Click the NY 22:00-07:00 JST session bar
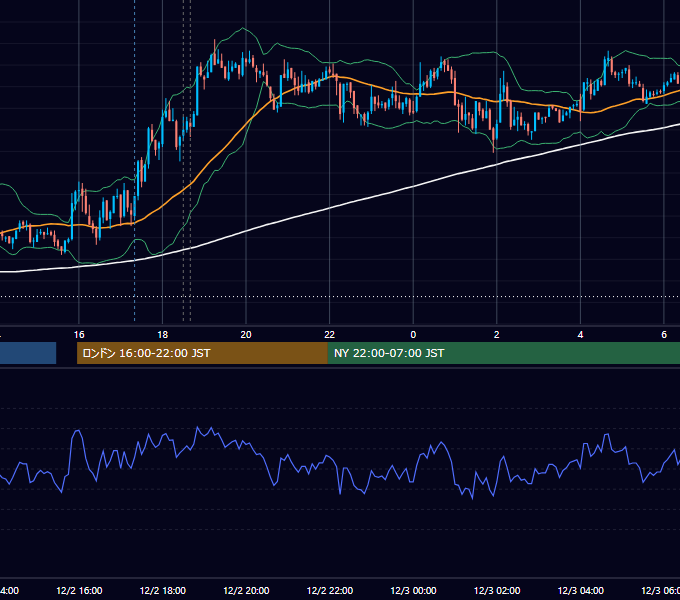 tap(503, 353)
